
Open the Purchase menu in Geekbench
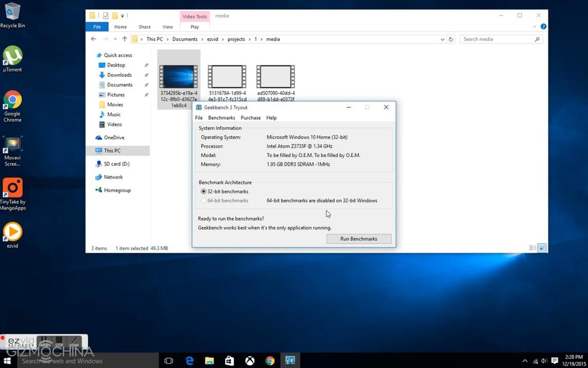pos(251,118)
